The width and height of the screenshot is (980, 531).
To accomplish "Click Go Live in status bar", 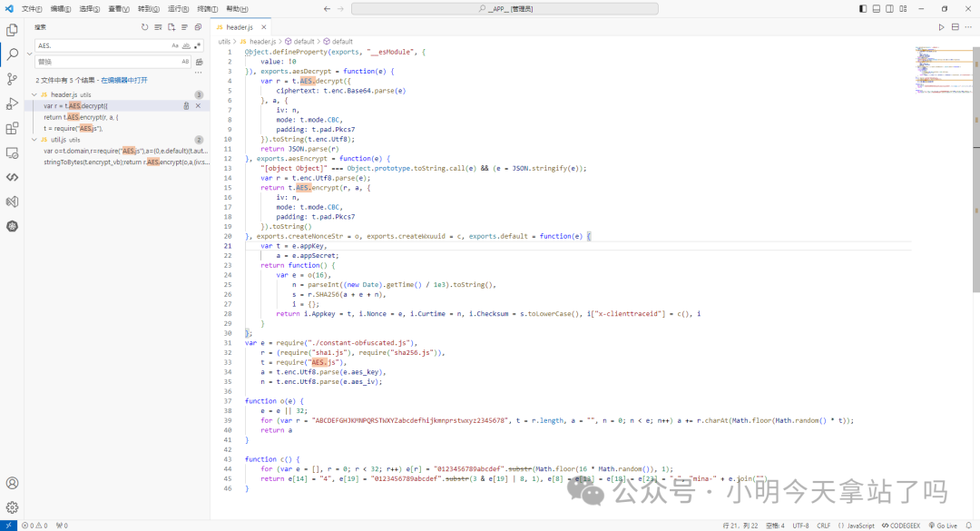I will (x=943, y=526).
